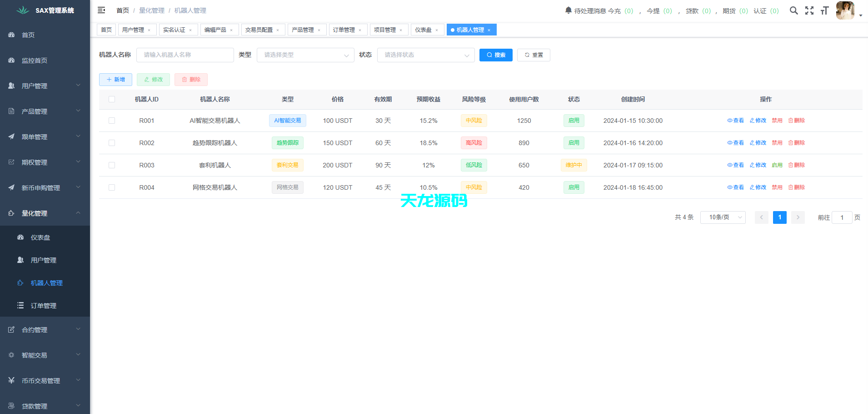Type in the 机器人名称 search field
This screenshot has height=414, width=868.
coord(185,55)
